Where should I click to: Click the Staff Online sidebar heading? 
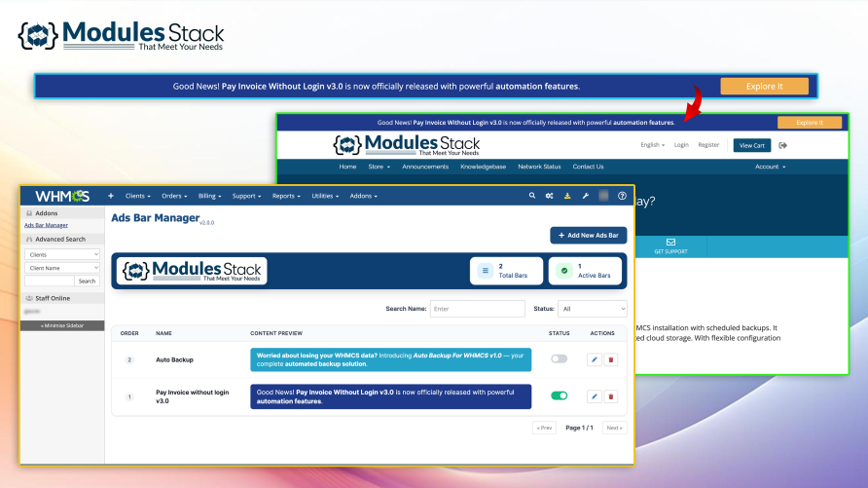(53, 298)
